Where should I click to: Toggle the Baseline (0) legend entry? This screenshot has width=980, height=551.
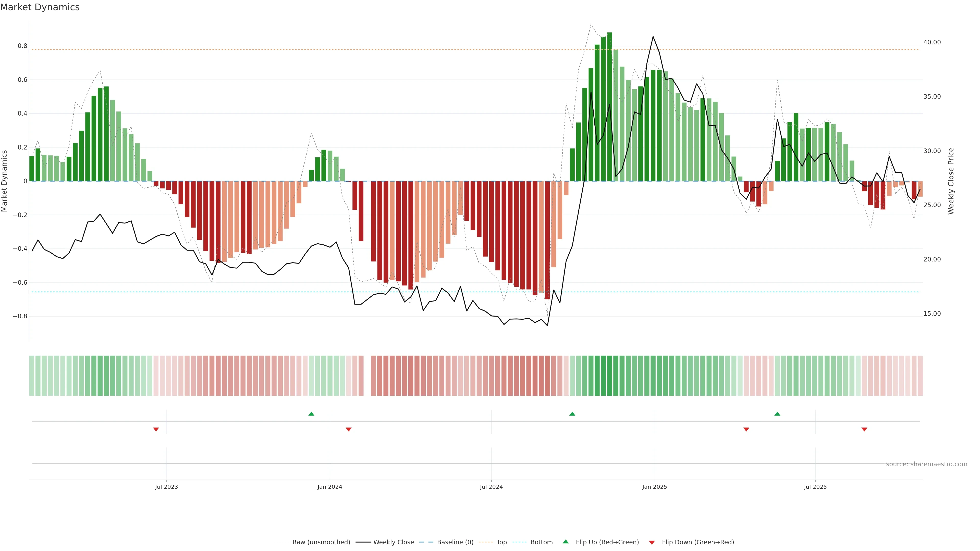[x=455, y=542]
